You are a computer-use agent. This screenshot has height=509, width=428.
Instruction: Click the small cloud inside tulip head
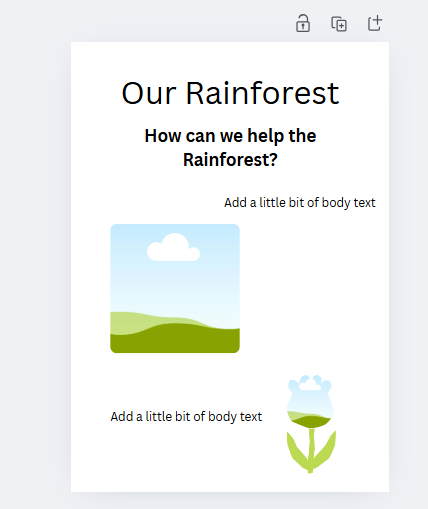[310, 385]
